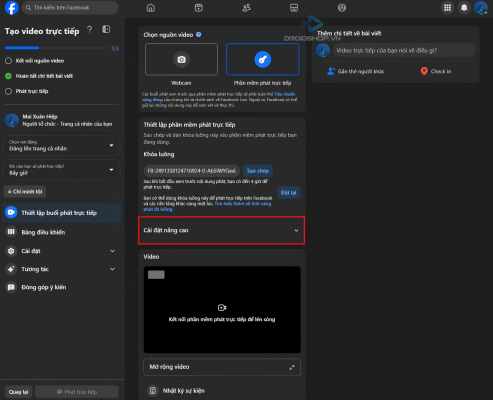Open the apps grid menu icon
493x400 pixels.
tap(448, 8)
